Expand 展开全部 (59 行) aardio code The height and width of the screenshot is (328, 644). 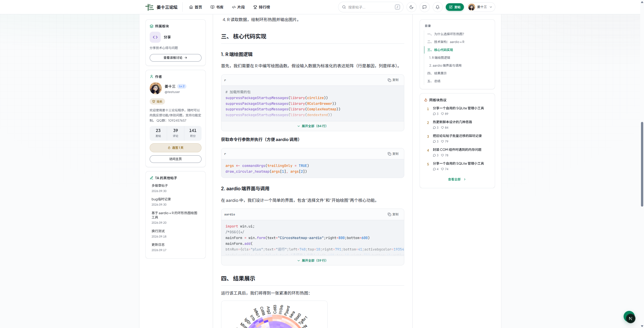312,261
